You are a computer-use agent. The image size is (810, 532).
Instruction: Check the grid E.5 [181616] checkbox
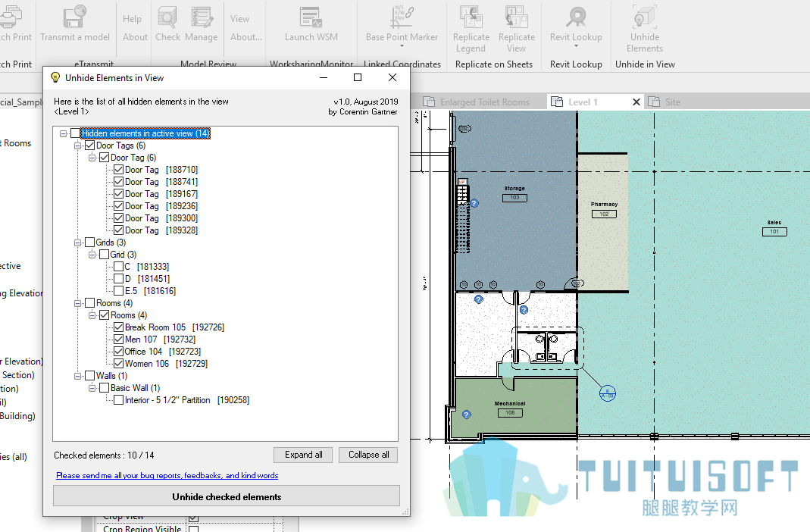tap(118, 291)
